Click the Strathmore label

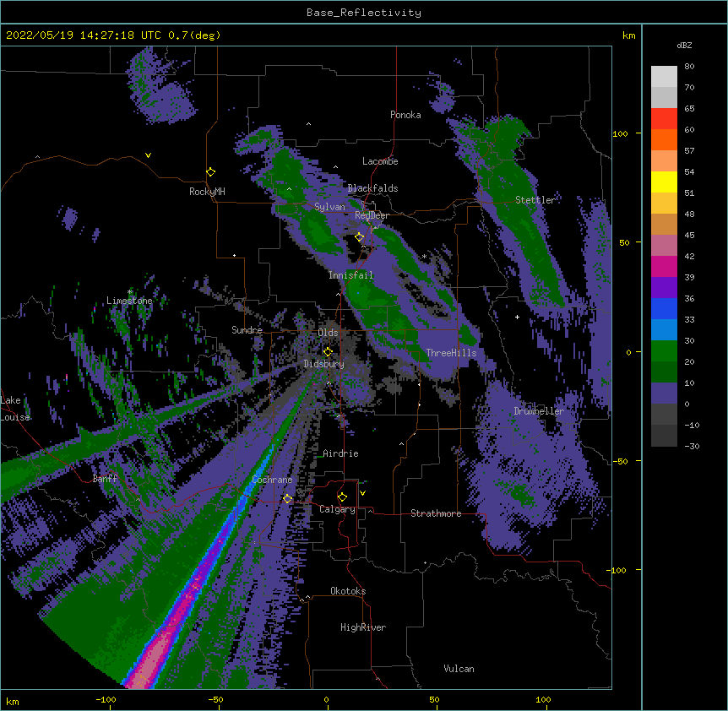[436, 513]
